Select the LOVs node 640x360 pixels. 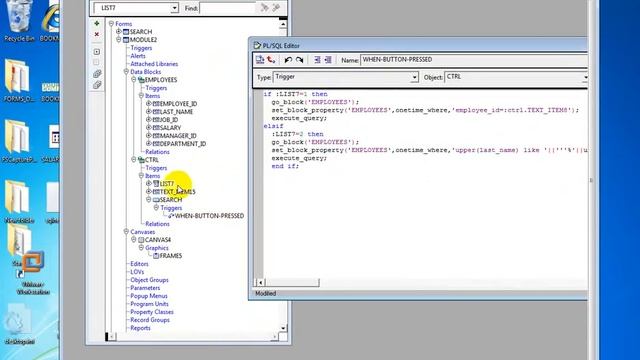tap(137, 272)
